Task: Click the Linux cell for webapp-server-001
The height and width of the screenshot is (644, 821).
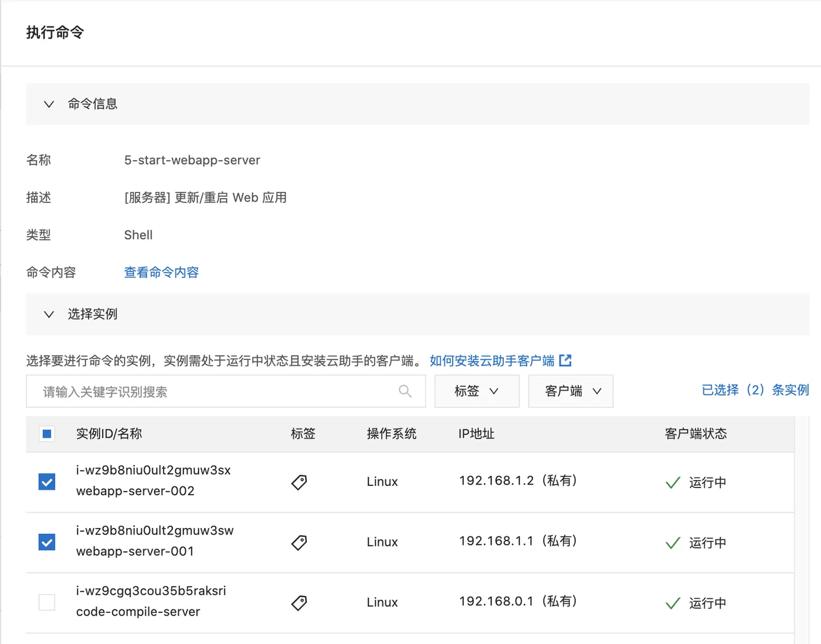Action: click(x=382, y=542)
